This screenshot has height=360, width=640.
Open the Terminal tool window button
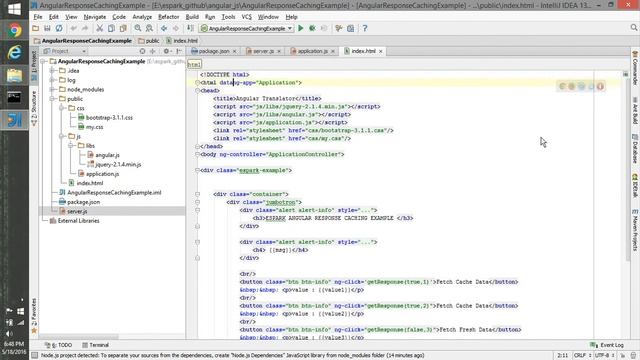[95, 345]
